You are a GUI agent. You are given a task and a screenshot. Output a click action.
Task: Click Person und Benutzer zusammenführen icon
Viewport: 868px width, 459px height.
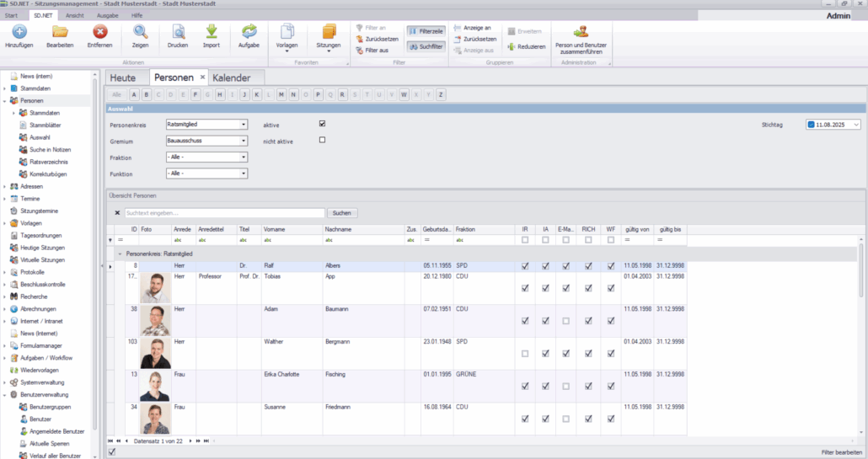pos(580,33)
